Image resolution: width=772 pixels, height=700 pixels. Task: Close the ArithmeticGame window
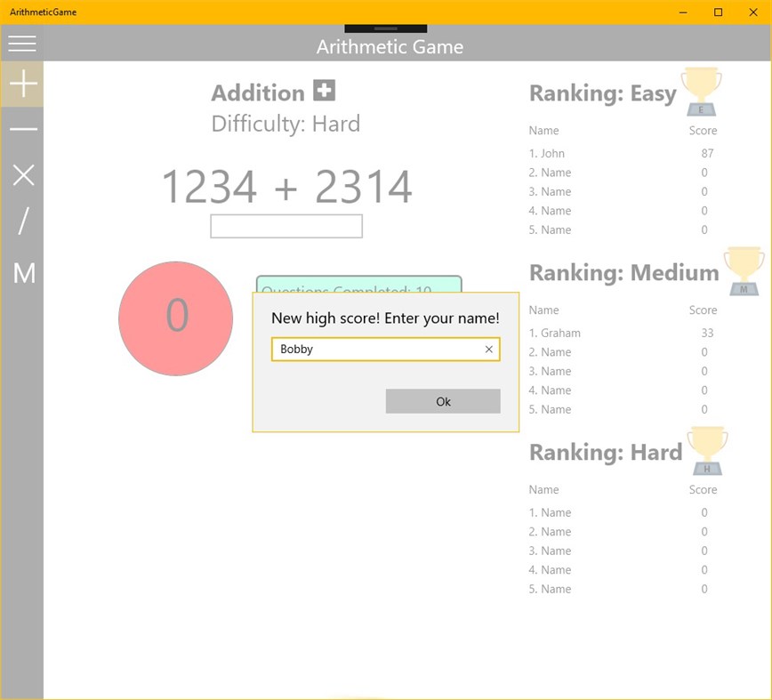point(753,12)
